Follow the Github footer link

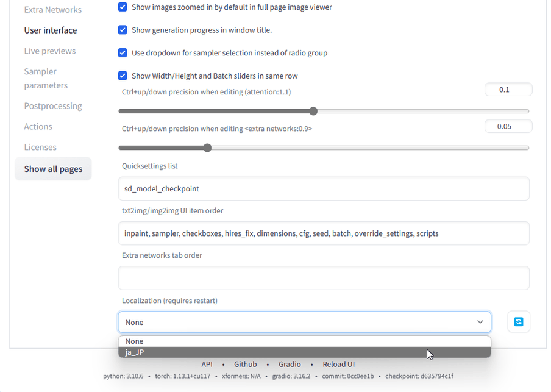[245, 364]
